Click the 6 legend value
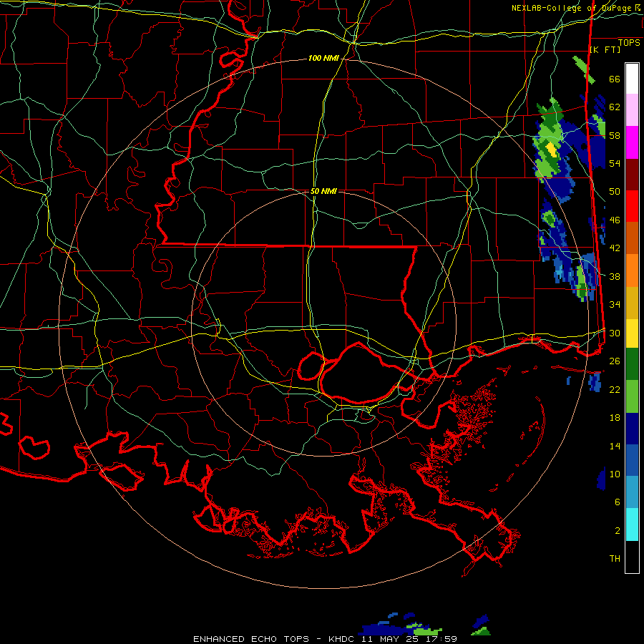 point(618,502)
